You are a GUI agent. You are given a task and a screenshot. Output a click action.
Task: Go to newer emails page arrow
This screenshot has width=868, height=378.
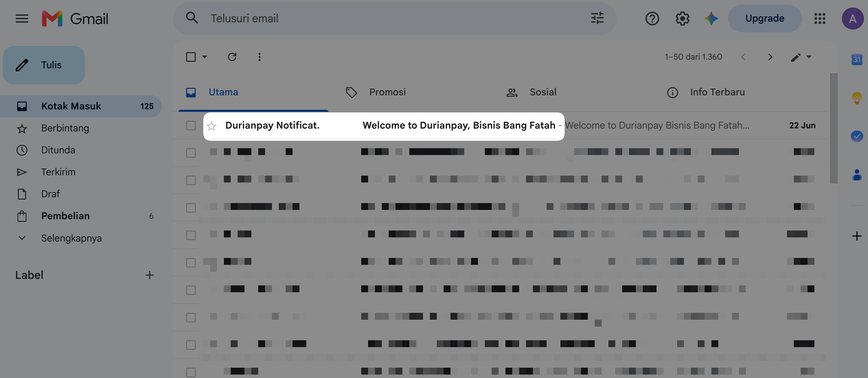point(743,57)
